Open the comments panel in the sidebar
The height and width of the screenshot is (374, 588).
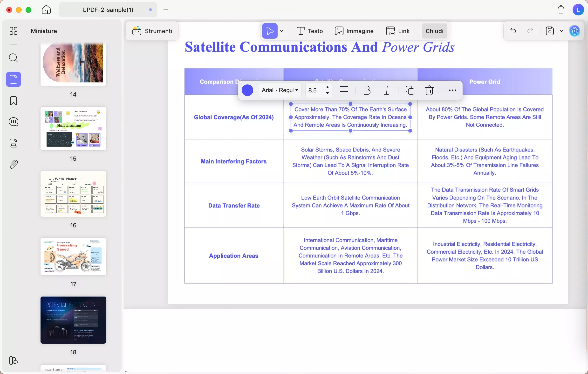14,121
